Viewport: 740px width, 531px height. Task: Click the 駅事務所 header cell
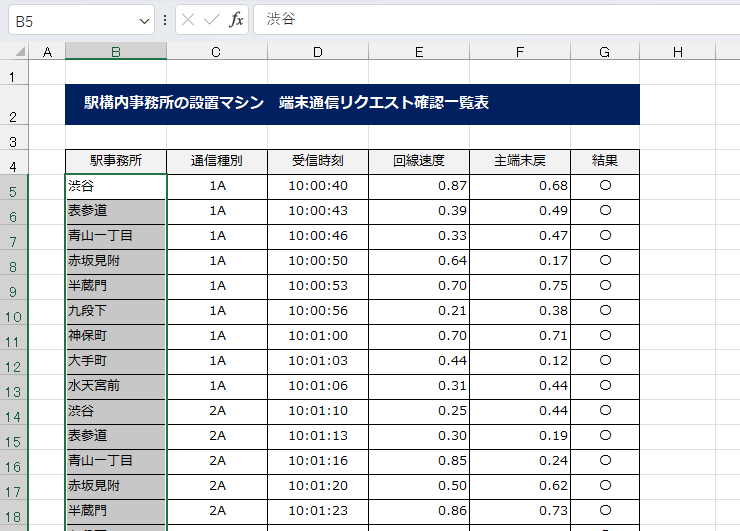click(x=116, y=161)
